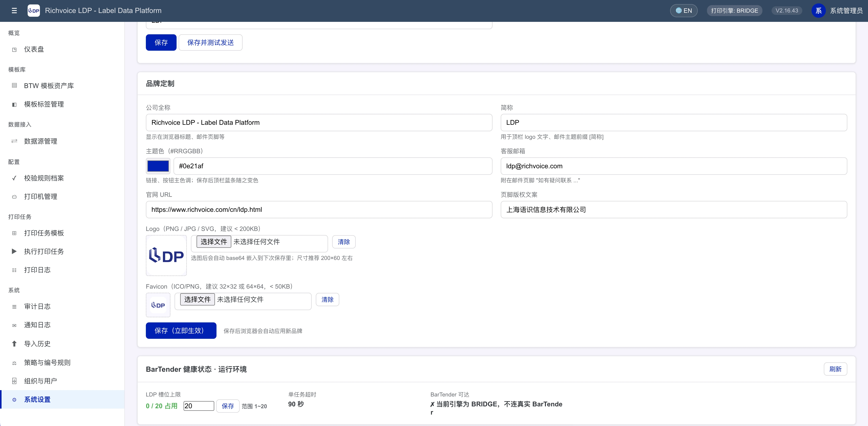Click the 刷新 button in BarTender panel
The height and width of the screenshot is (426, 868).
click(835, 369)
